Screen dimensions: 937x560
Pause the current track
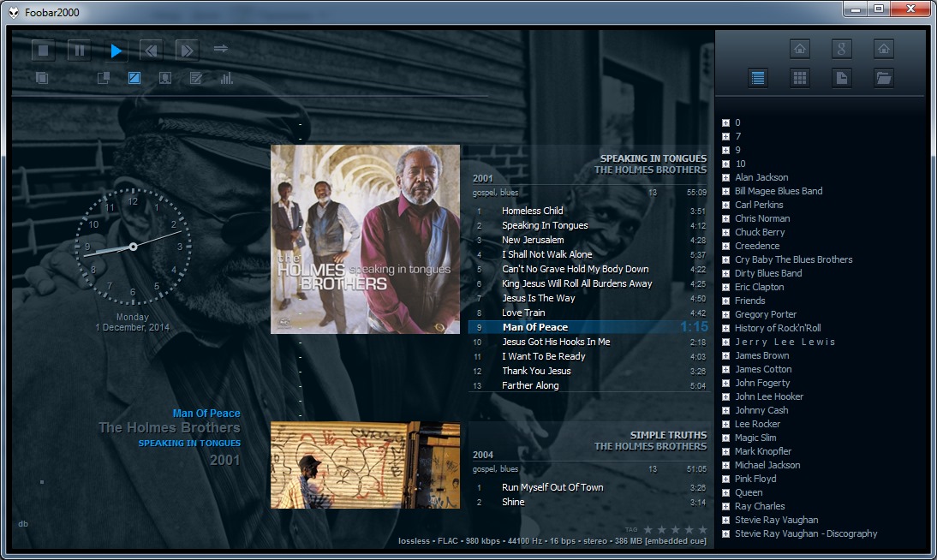coord(80,51)
